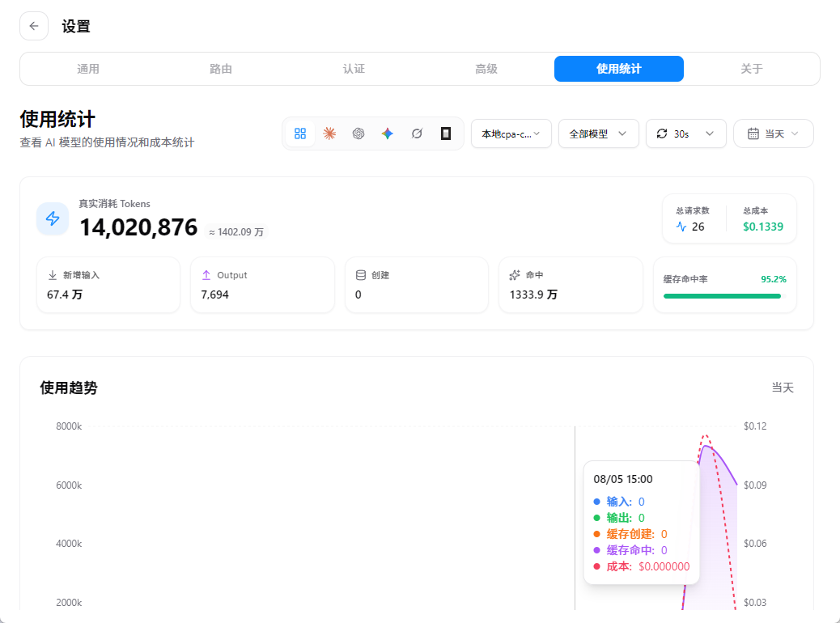The width and height of the screenshot is (840, 623).
Task: Click the lightning bolt tokens icon
Action: [x=53, y=218]
